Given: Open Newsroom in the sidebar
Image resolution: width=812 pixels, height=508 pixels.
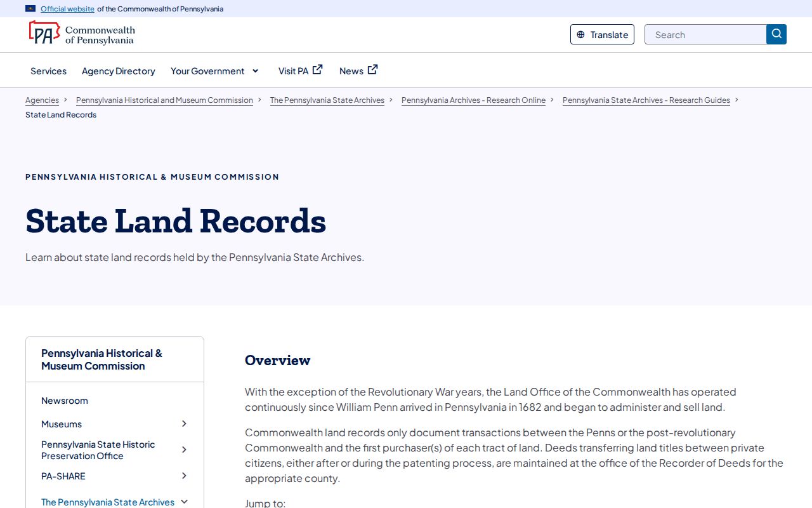Looking at the screenshot, I should [65, 401].
